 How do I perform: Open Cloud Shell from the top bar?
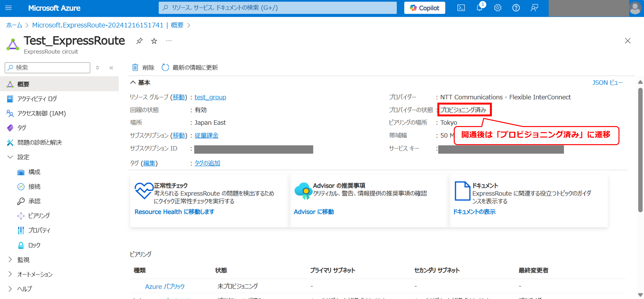(461, 8)
